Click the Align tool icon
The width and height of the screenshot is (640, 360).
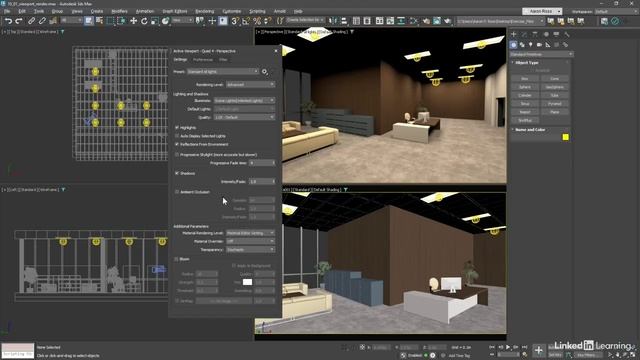(344, 21)
